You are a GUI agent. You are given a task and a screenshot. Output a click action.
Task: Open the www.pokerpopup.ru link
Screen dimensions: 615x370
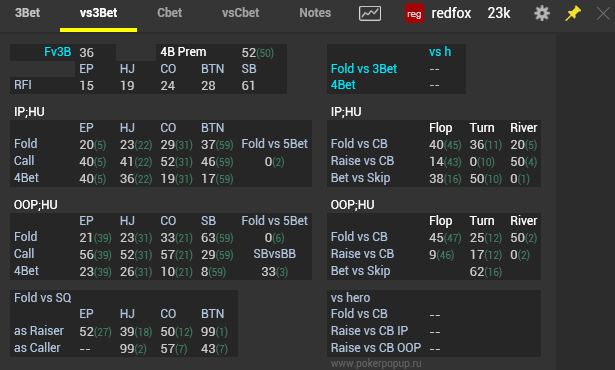click(376, 364)
